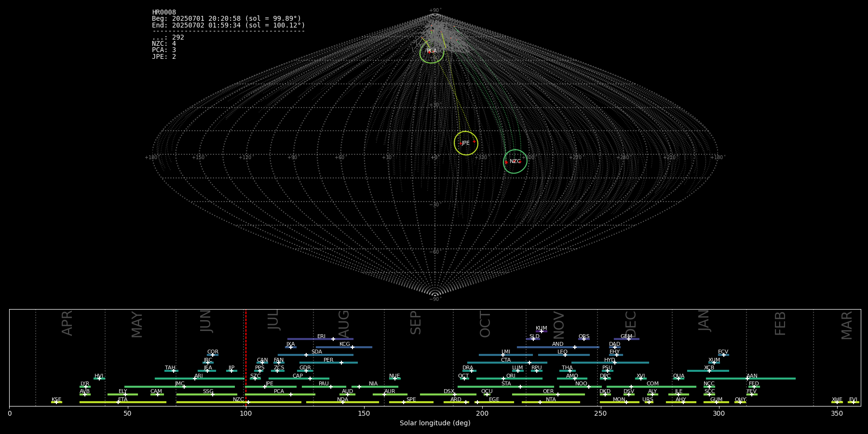The height and width of the screenshot is (434, 868).
Task: Select the 'HR0008' title text
Action: click(x=164, y=13)
